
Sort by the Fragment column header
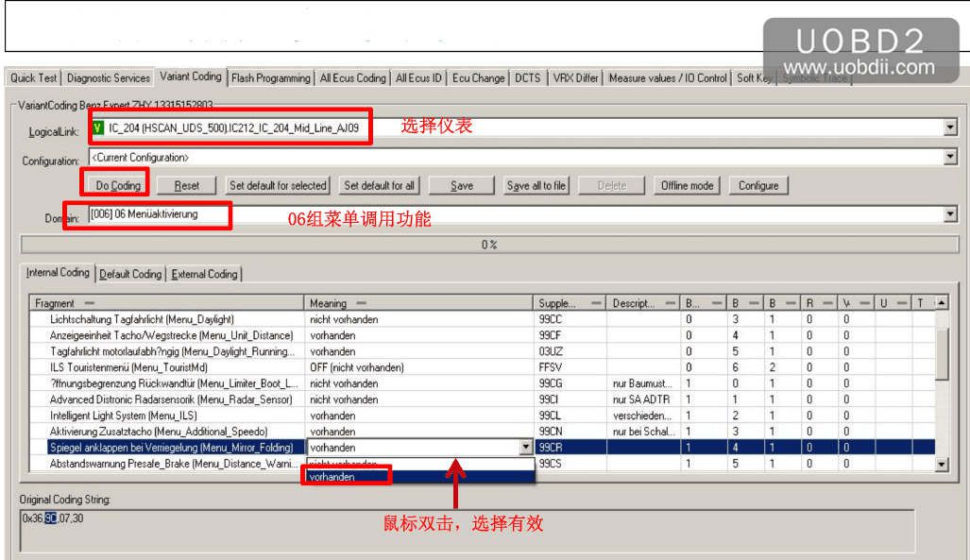(x=166, y=303)
